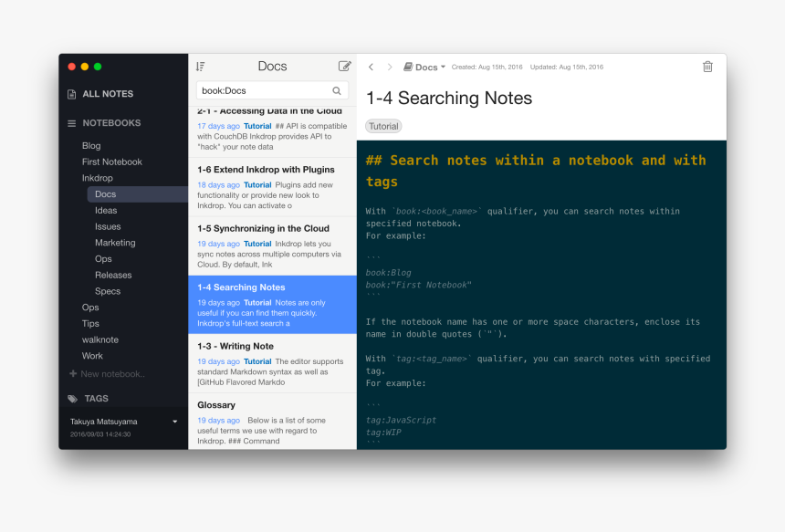Click the sort order icon above note list
The width and height of the screenshot is (785, 532).
[x=200, y=66]
